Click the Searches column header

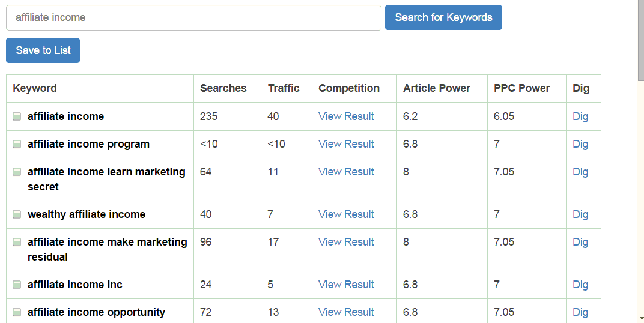point(223,88)
